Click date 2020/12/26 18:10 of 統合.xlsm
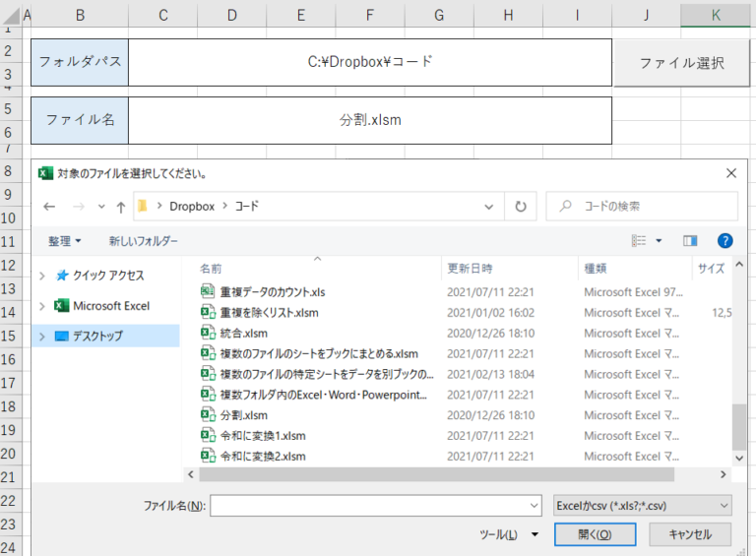Image resolution: width=756 pixels, height=556 pixels. (490, 334)
